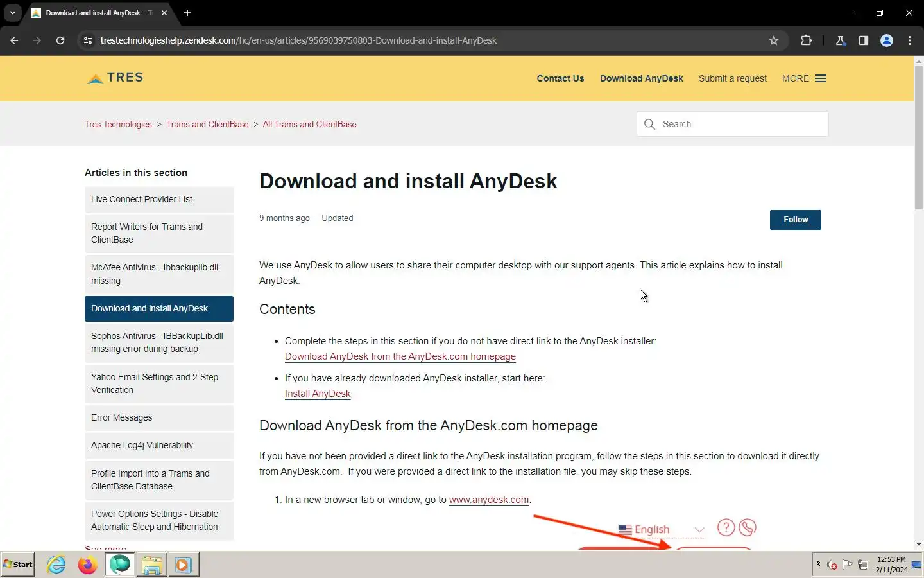Open the www.anydesk.com link
Viewport: 924px width, 578px height.
pos(489,500)
